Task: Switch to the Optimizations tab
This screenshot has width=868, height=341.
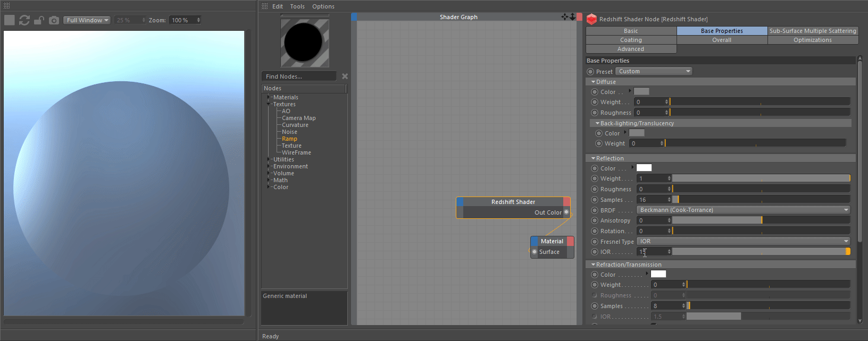Action: [813, 40]
